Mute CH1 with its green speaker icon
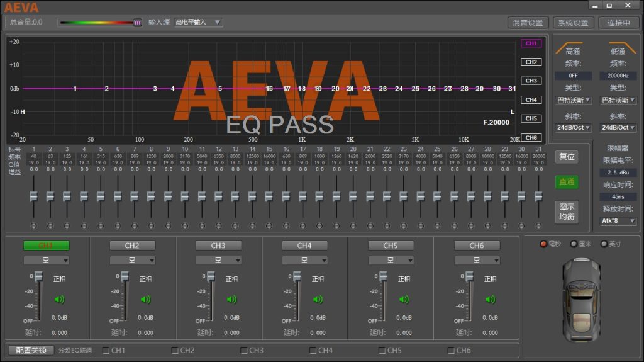644x362 pixels. point(60,300)
